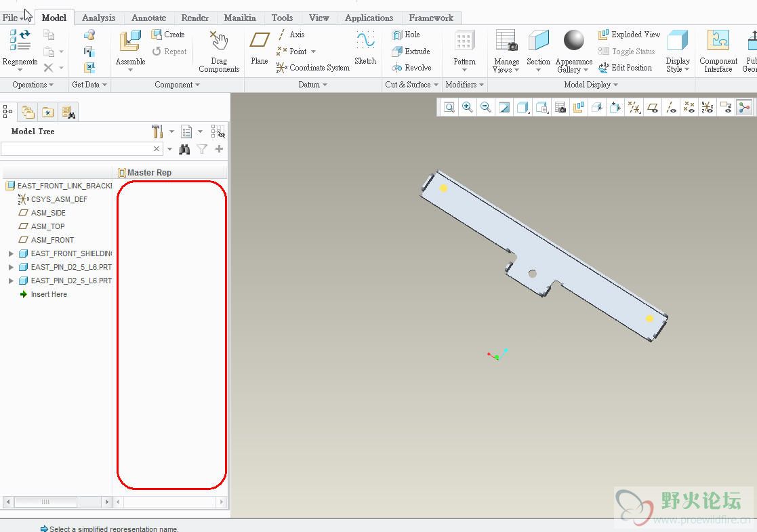The width and height of the screenshot is (757, 532).
Task: Click the Edit Position button
Action: click(x=626, y=68)
